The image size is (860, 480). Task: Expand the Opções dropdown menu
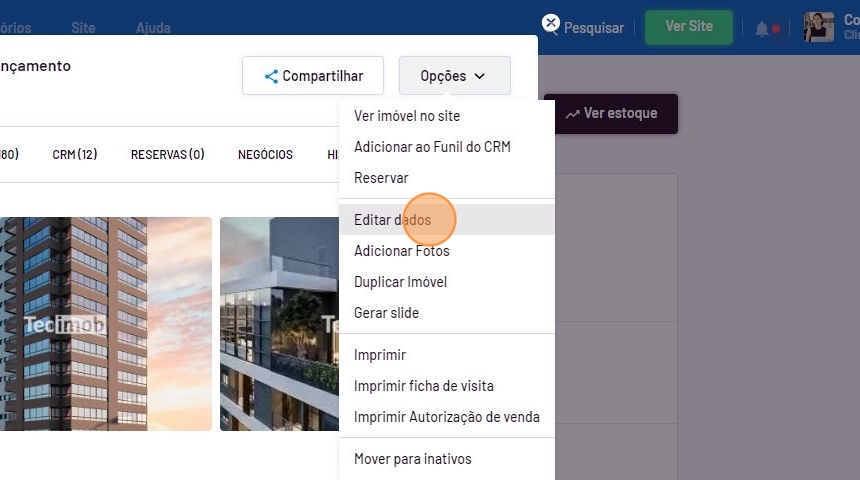tap(454, 76)
